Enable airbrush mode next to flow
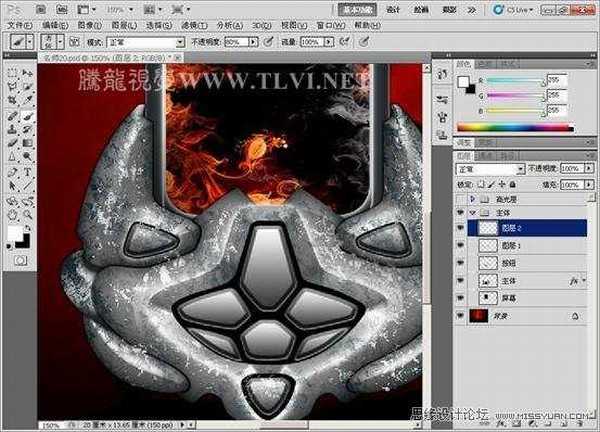Image resolution: width=600 pixels, height=432 pixels. point(344,41)
